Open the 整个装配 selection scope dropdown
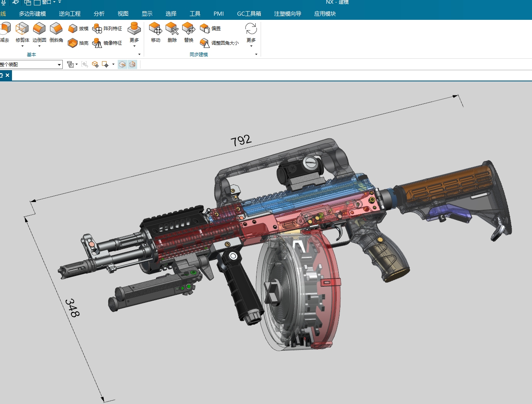Image resolution: width=532 pixels, height=404 pixels. (x=59, y=64)
